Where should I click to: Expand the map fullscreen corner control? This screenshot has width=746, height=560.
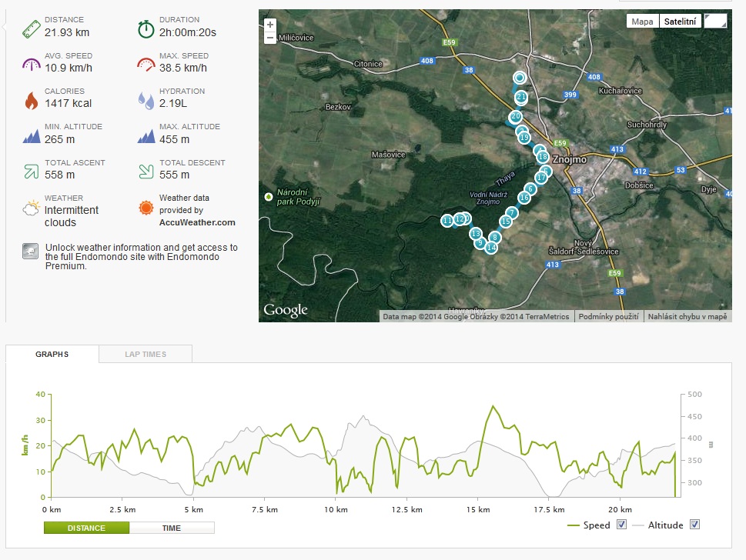click(x=715, y=22)
